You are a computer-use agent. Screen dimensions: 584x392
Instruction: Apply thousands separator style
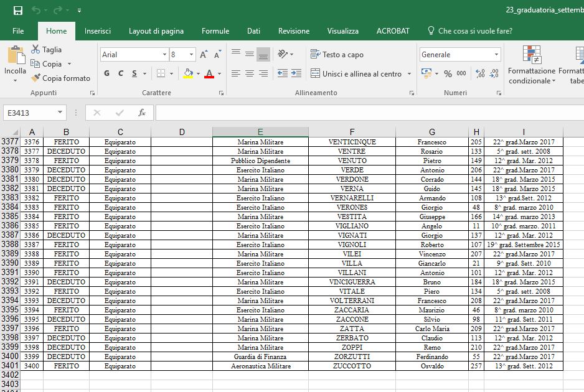[x=461, y=73]
